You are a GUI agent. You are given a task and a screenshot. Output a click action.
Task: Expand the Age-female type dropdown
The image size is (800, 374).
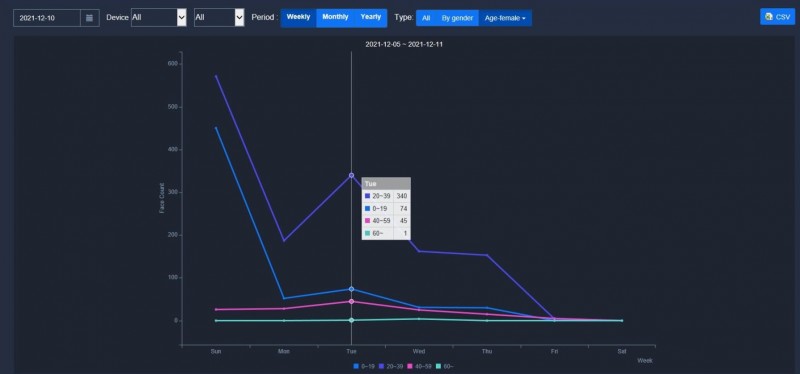505,18
